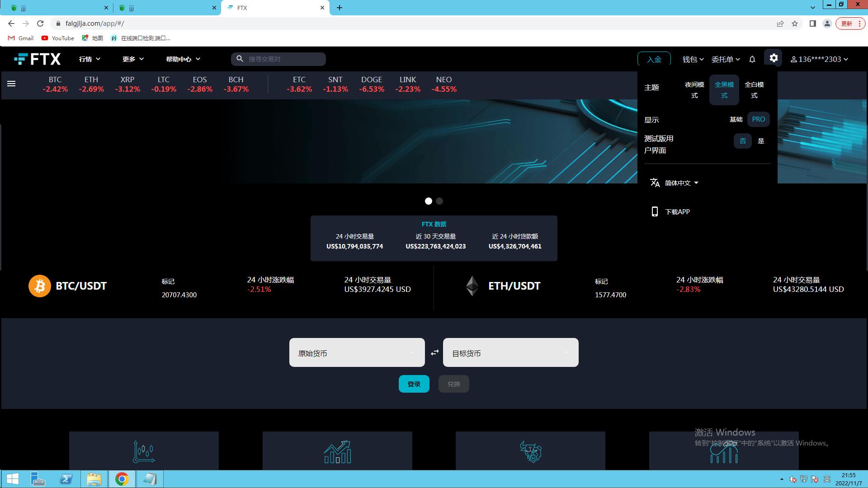Open the 地图 bookmark
The height and width of the screenshot is (488, 868).
click(92, 38)
